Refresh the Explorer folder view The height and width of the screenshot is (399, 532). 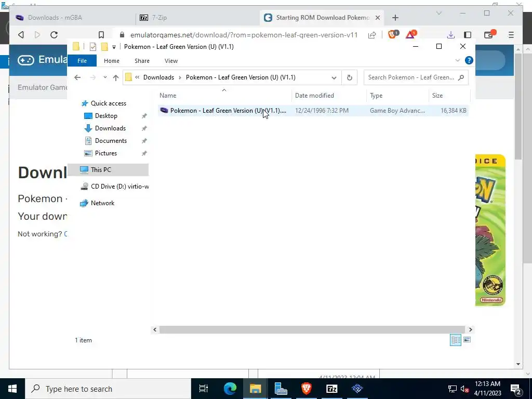click(350, 78)
